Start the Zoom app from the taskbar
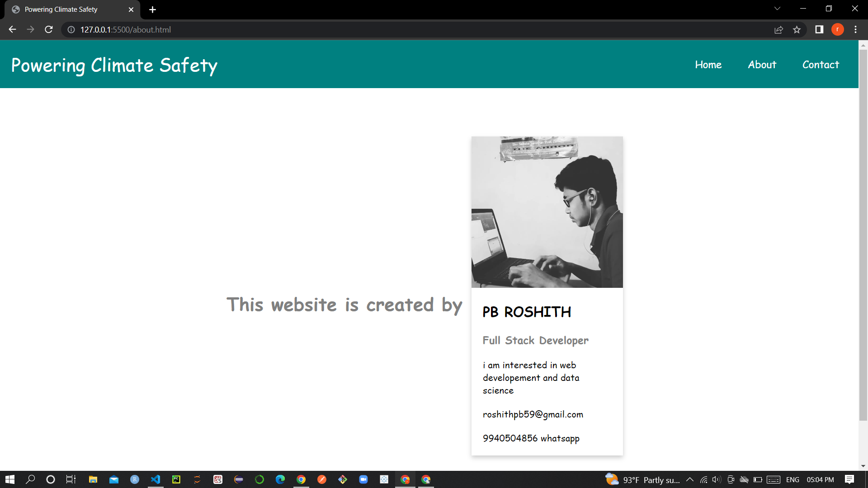This screenshot has width=868, height=488. [x=363, y=479]
